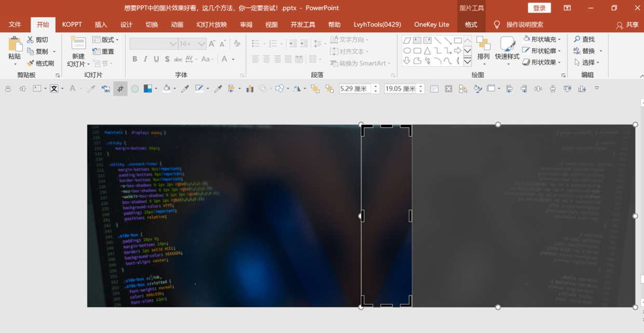Click the Copy (复制) button
This screenshot has width=644, height=333.
pos(38,51)
